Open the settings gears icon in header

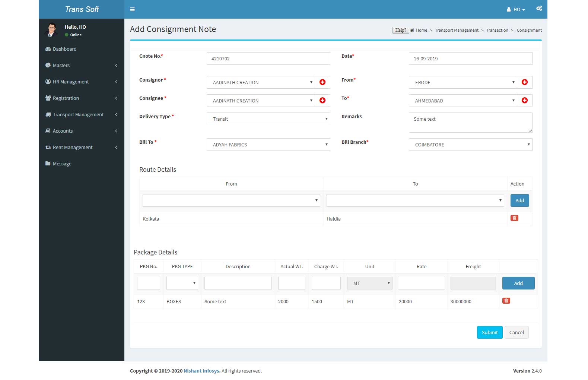click(539, 9)
